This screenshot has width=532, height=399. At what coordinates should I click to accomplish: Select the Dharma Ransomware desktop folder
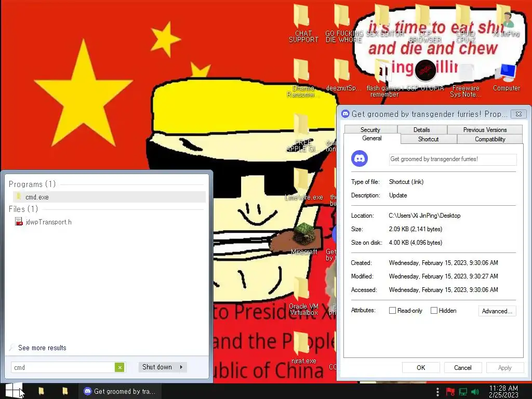[303, 78]
